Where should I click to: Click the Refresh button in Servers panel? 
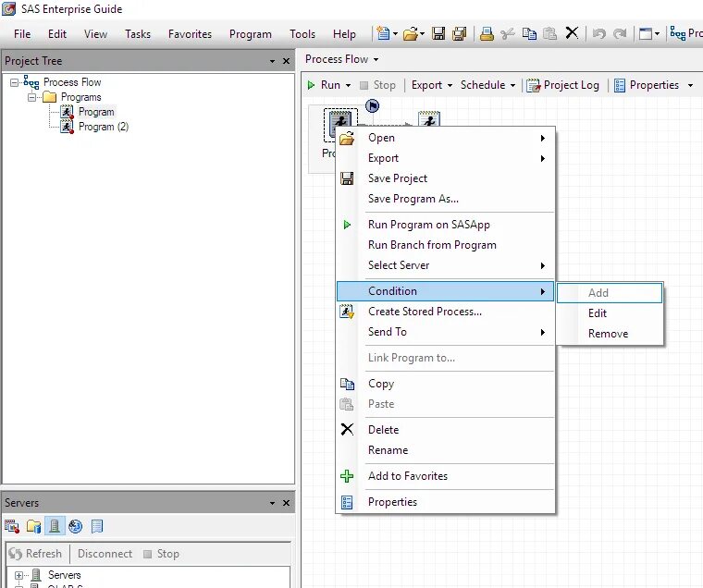pos(35,554)
